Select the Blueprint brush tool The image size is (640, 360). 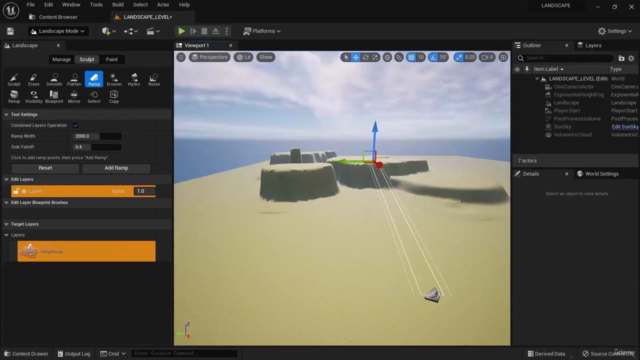pos(54,97)
